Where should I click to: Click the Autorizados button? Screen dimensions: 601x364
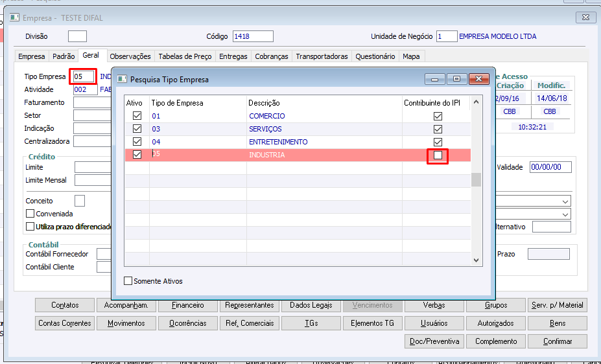[x=496, y=323]
